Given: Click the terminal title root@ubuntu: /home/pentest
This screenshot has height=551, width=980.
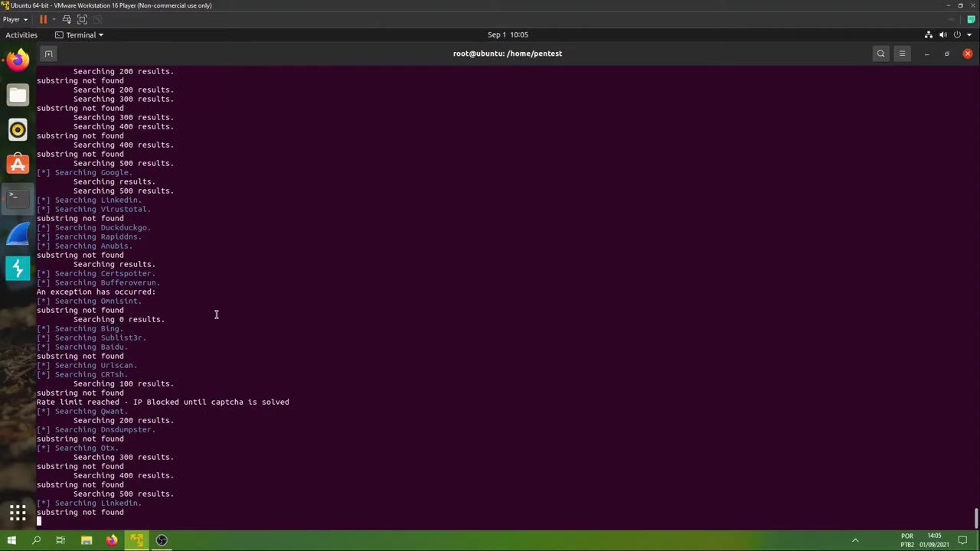Looking at the screenshot, I should 508,54.
